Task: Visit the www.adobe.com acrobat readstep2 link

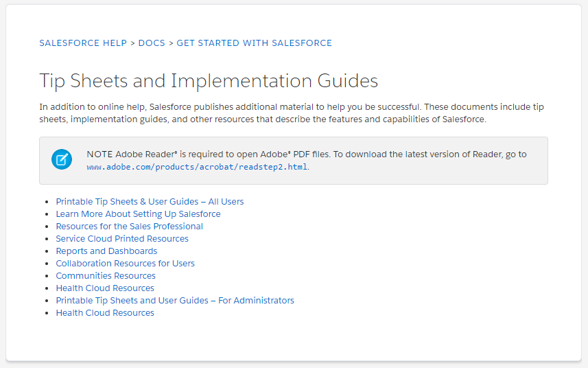Action: (x=197, y=167)
